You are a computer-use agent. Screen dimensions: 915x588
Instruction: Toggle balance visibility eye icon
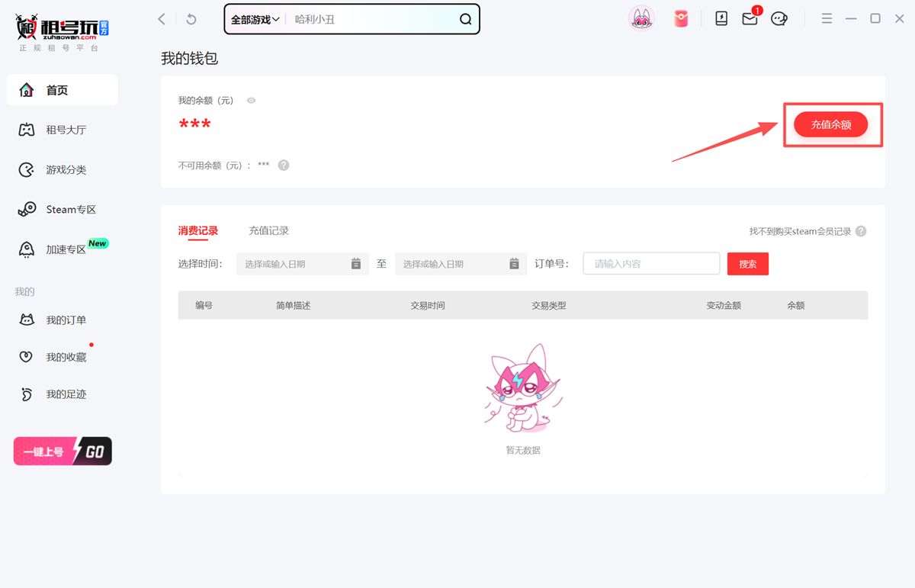click(x=251, y=101)
